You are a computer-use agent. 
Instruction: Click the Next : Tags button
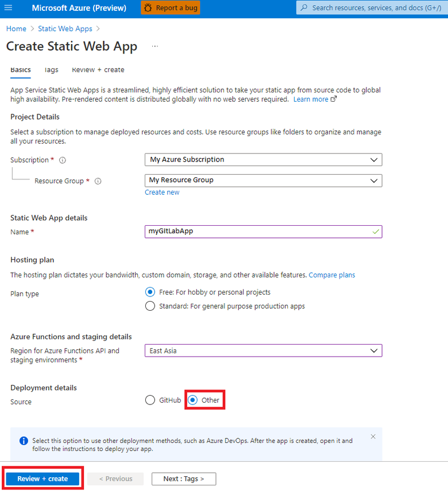coord(184,479)
